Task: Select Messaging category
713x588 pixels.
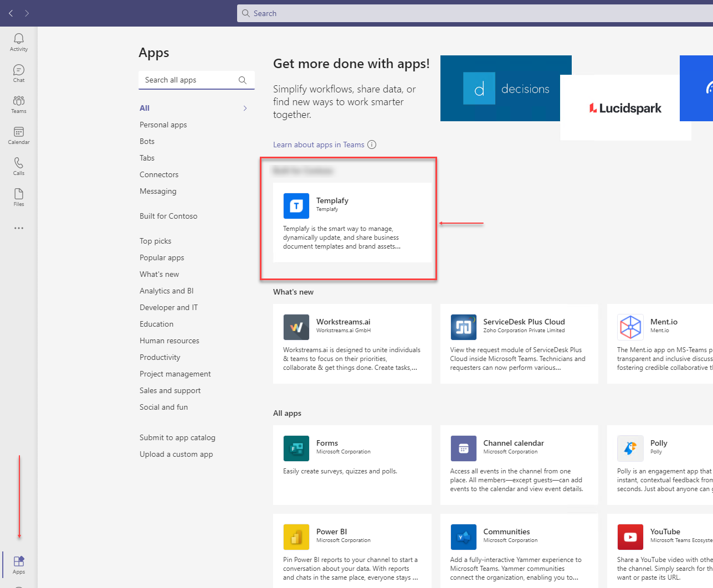Action: [158, 191]
